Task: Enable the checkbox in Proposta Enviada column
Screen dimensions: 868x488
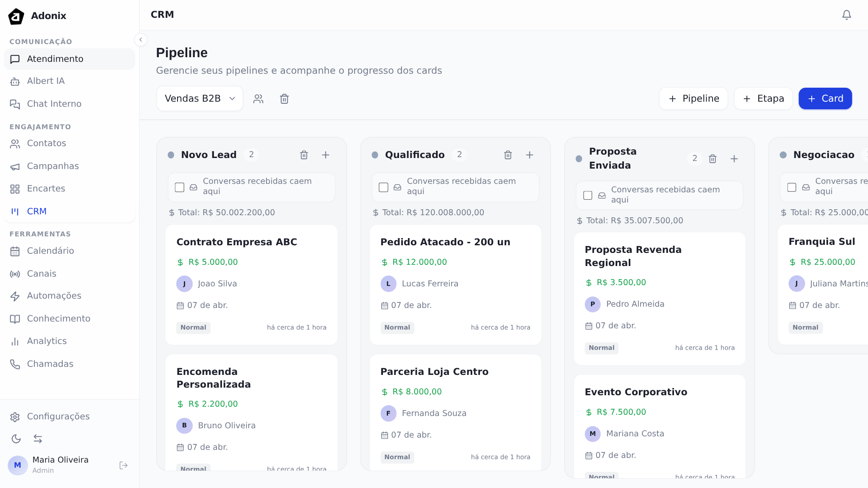Action: coord(588,195)
